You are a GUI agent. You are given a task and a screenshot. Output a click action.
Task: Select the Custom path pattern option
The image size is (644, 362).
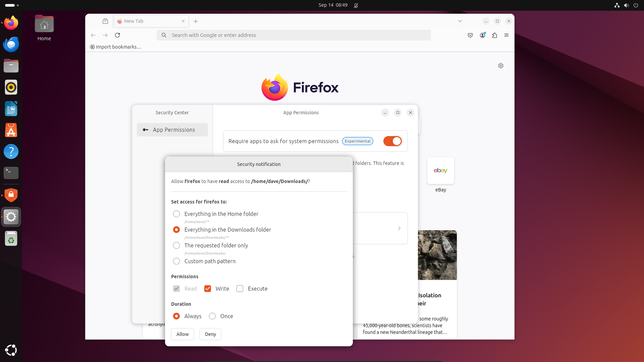pyautogui.click(x=176, y=261)
